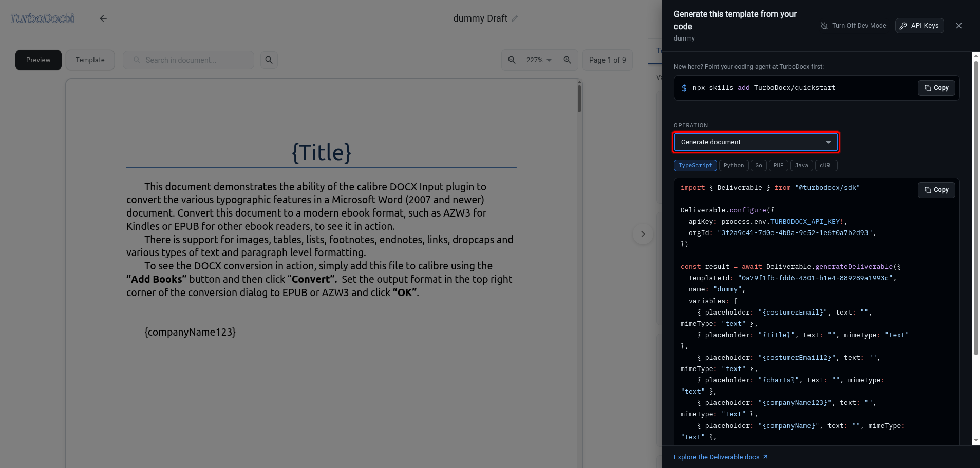Switch to the PHP code tab

pyautogui.click(x=779, y=165)
